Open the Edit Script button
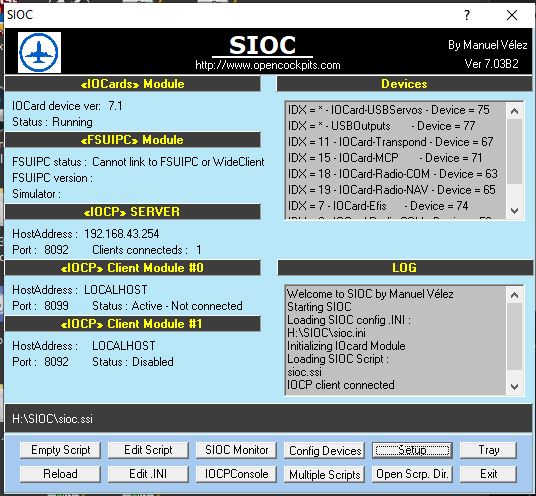 pyautogui.click(x=148, y=450)
